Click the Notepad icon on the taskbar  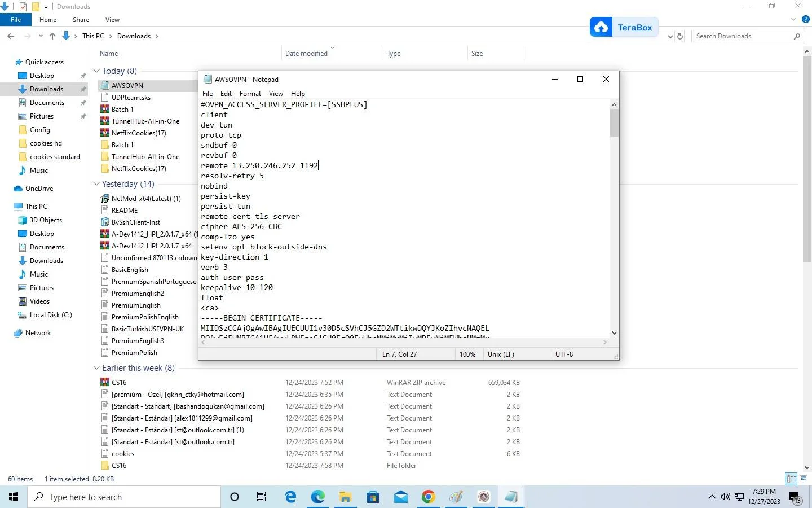pos(511,497)
